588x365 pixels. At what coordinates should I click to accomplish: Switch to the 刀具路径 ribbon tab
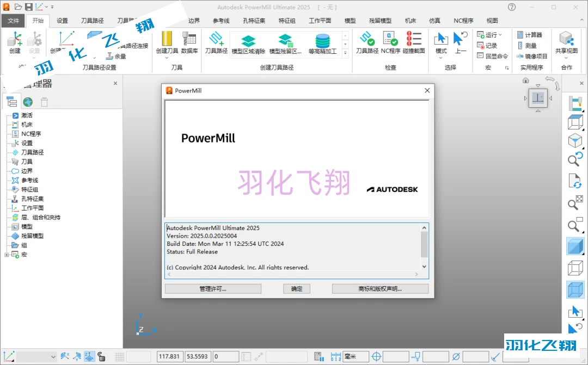[x=92, y=21]
